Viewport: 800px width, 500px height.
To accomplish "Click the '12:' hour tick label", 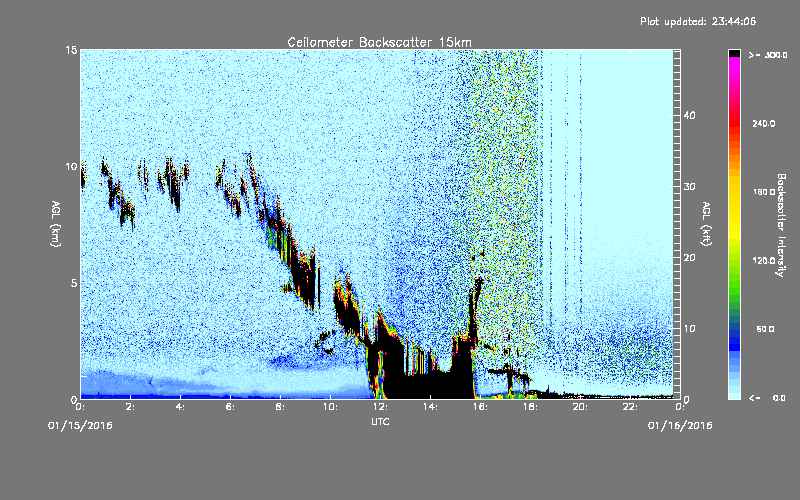I will coord(381,407).
